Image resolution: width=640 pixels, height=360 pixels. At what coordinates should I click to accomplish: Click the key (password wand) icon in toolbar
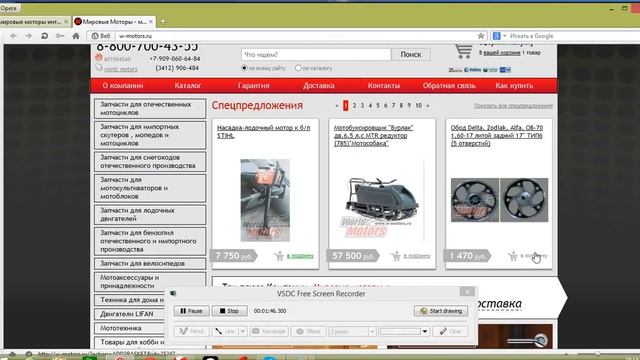point(60,36)
